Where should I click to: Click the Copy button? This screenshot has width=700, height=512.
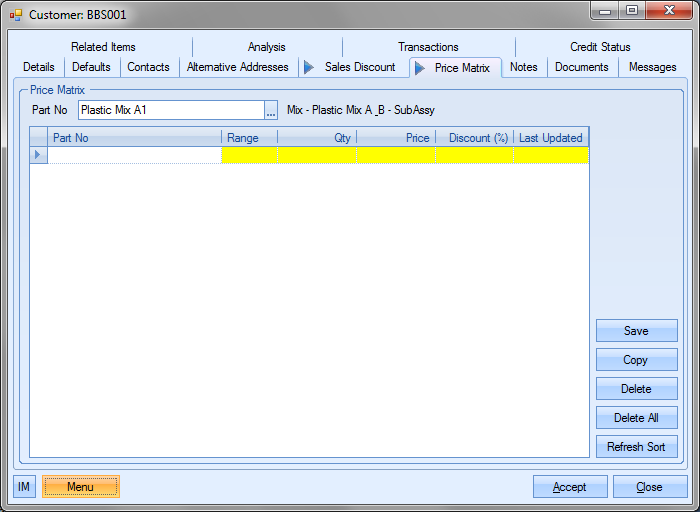coord(636,360)
